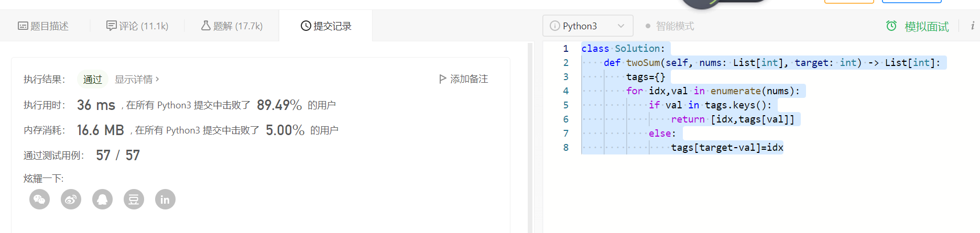
Task: Open the 题解 (17.7k) solutions tab
Action: [232, 26]
